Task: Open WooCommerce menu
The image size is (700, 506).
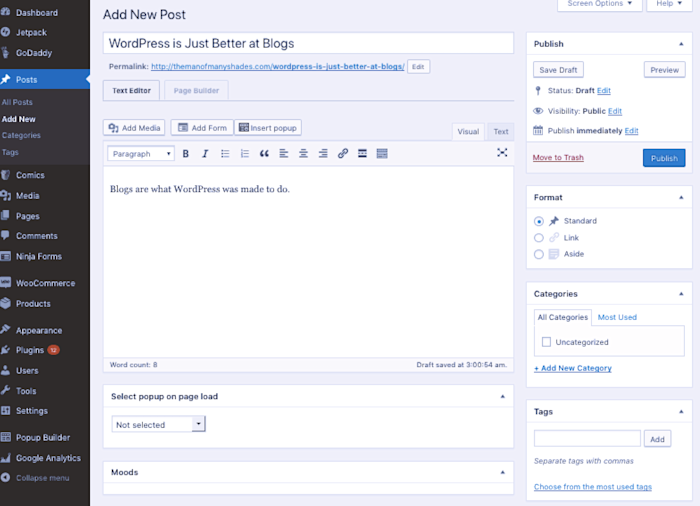Action: tap(45, 283)
